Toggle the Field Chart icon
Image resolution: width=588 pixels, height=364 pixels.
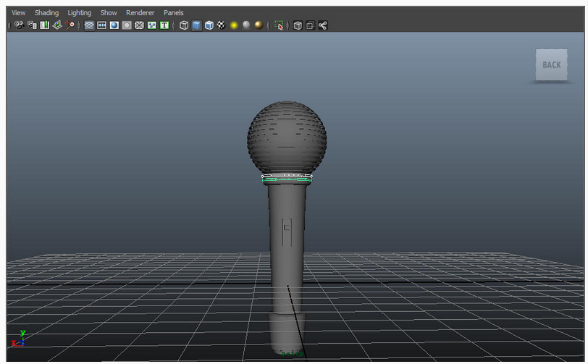[x=140, y=25]
